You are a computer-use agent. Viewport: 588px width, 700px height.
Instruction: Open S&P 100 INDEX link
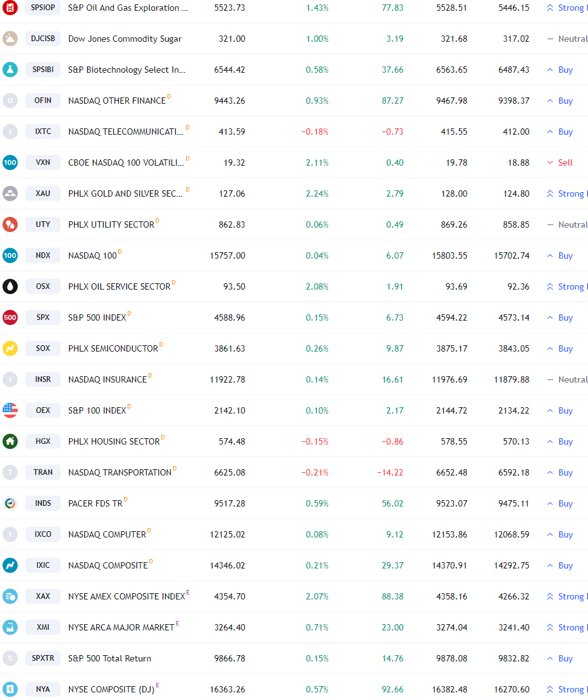click(x=97, y=411)
